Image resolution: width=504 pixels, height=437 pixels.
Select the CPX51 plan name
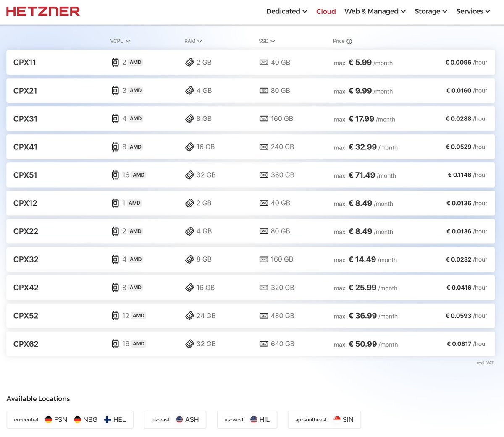click(25, 175)
